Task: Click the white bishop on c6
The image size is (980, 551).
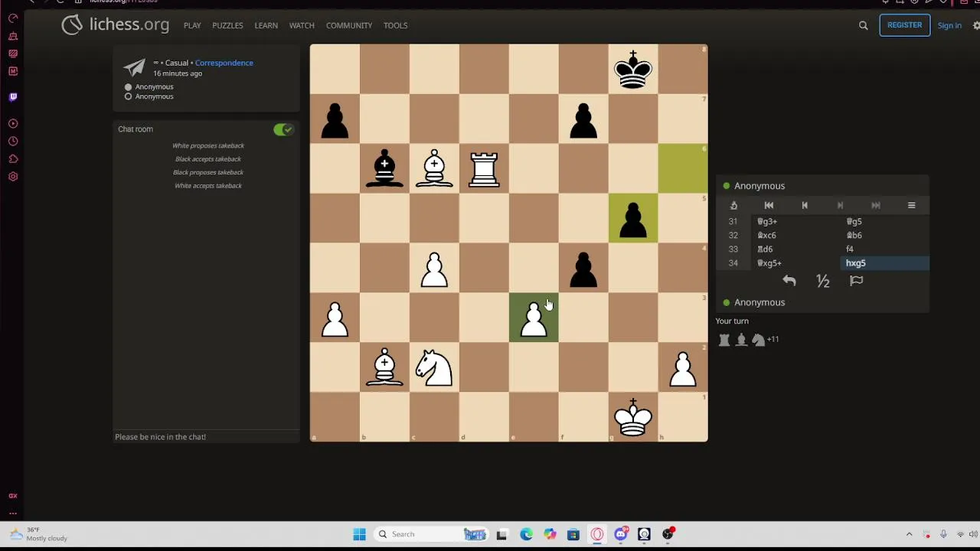Action: pos(434,168)
